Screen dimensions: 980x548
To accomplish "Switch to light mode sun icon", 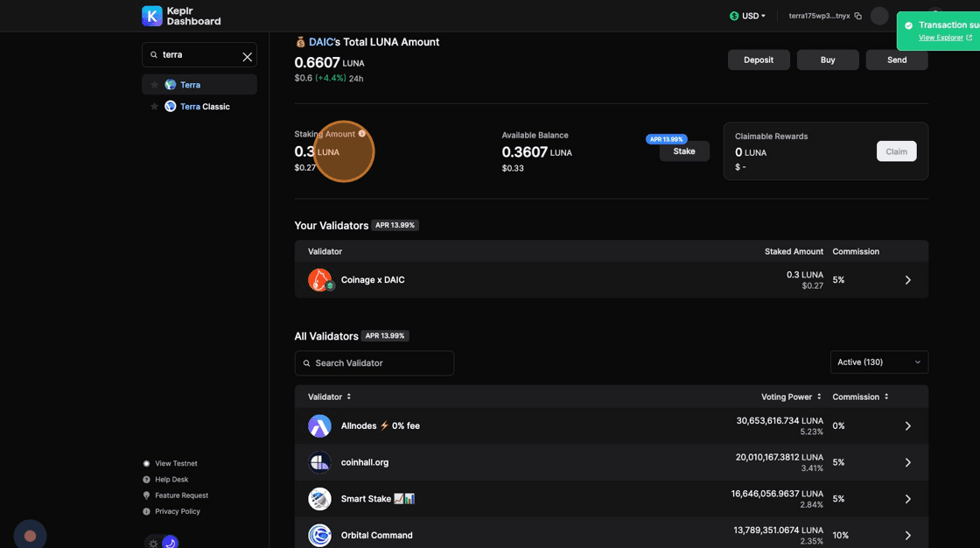I will pyautogui.click(x=153, y=543).
